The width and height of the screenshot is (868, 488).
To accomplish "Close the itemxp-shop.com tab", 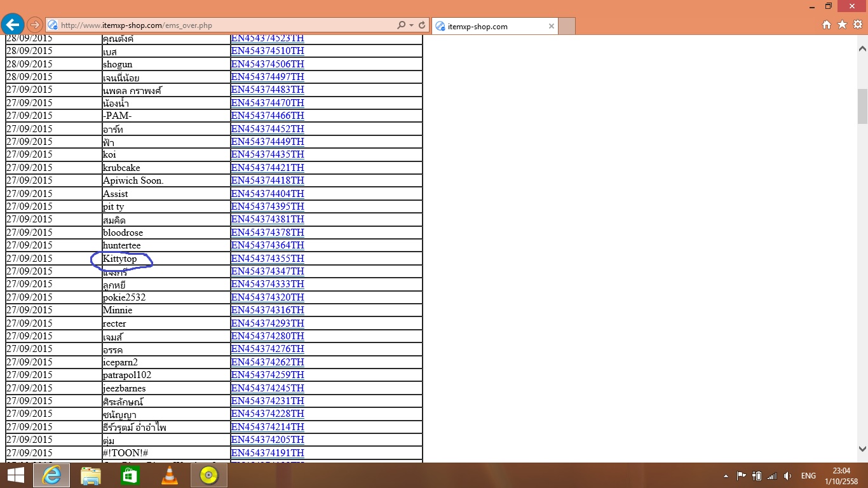I will [x=552, y=26].
